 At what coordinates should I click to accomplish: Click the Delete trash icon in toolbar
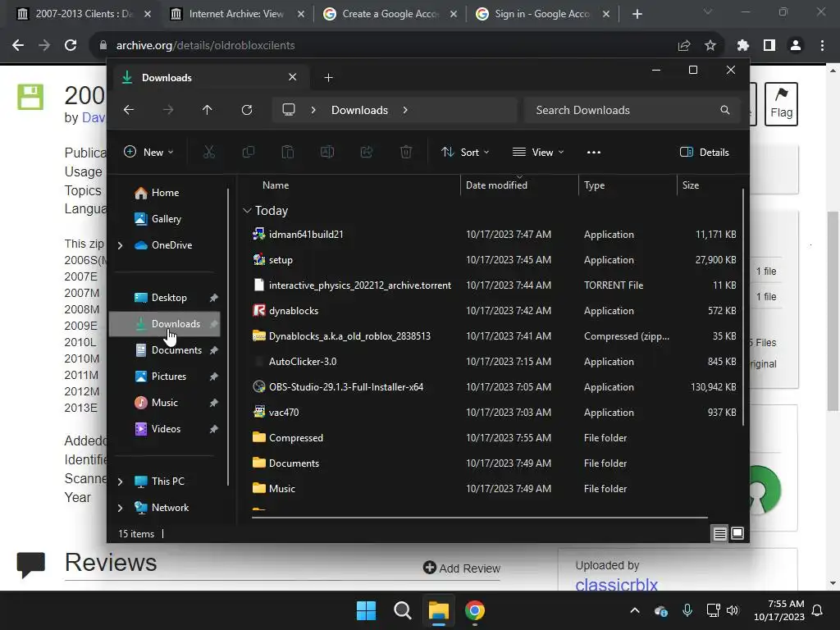(x=406, y=152)
